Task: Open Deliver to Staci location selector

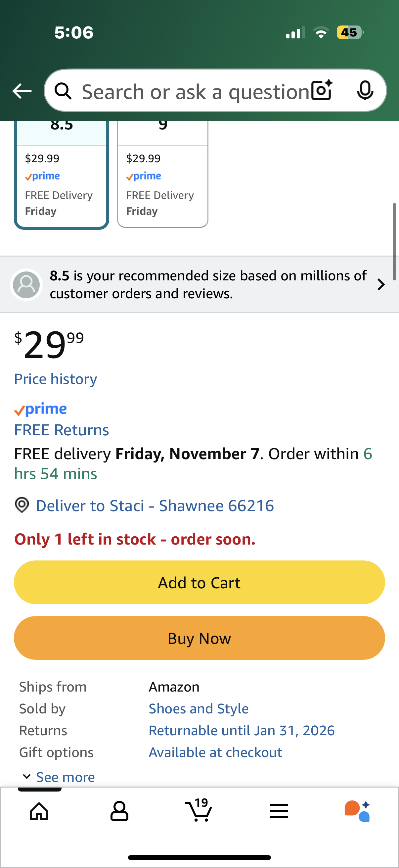Action: pos(155,506)
